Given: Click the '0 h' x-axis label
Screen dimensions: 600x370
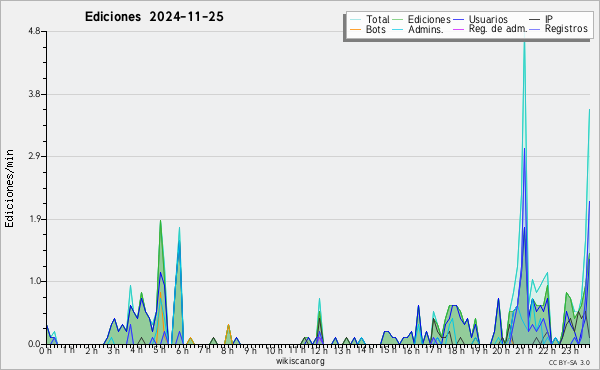Looking at the screenshot, I should click(45, 351).
